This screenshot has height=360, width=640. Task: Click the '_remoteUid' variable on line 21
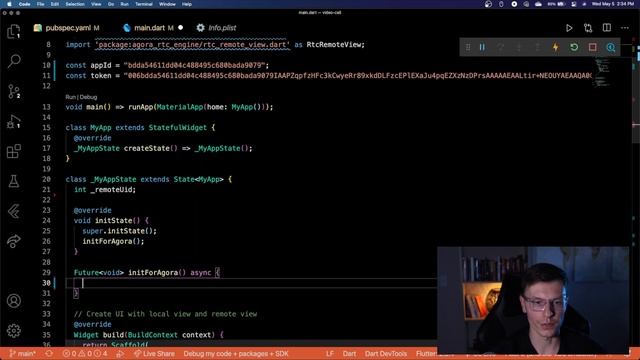[x=111, y=190]
